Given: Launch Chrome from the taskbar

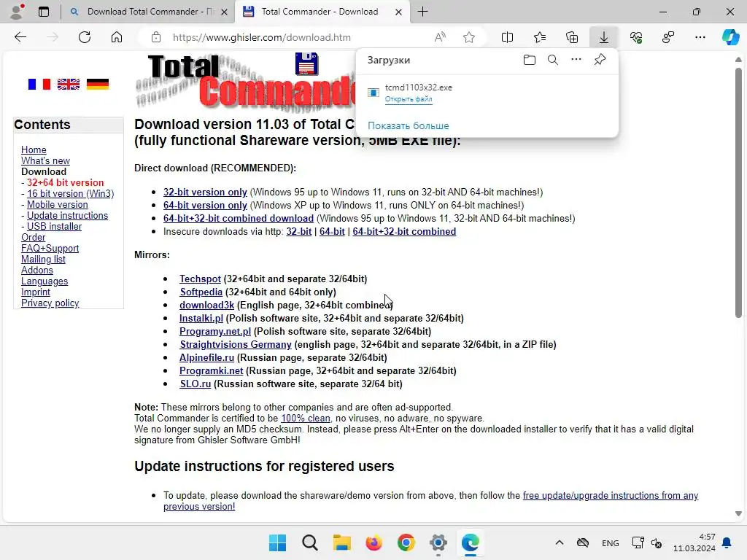Looking at the screenshot, I should coord(406,542).
